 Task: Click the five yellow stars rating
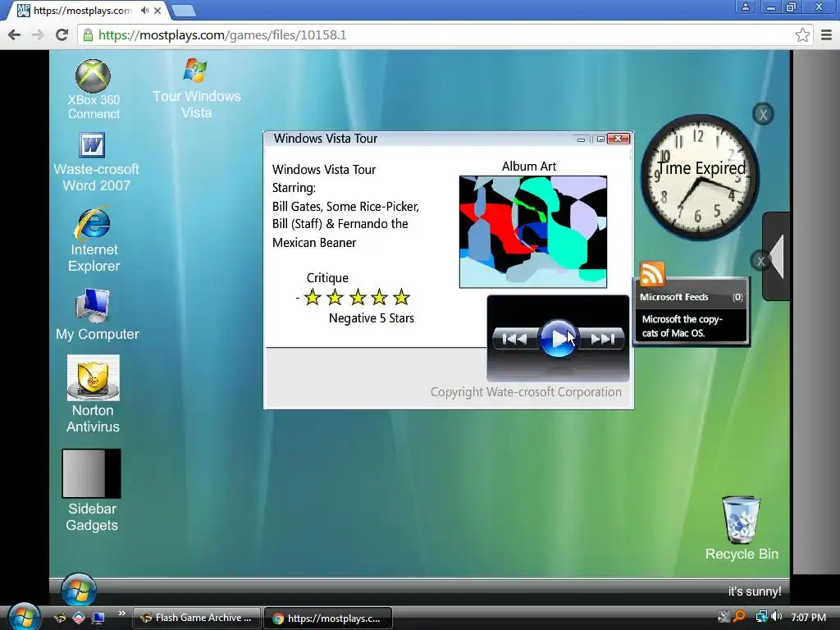[x=357, y=297]
